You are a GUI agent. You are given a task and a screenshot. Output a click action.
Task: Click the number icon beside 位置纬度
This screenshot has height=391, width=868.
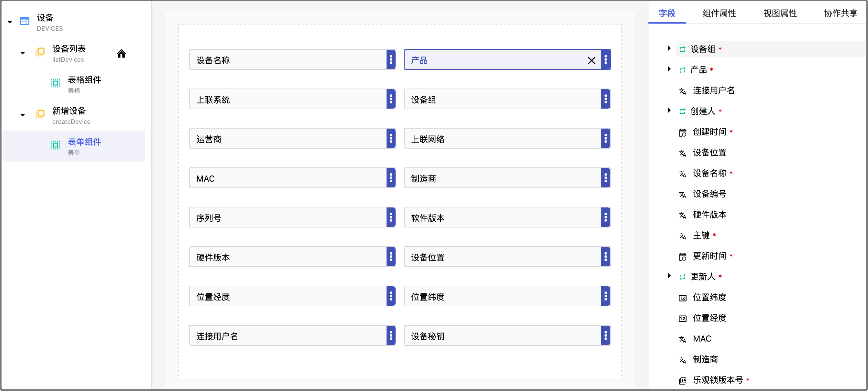point(682,298)
